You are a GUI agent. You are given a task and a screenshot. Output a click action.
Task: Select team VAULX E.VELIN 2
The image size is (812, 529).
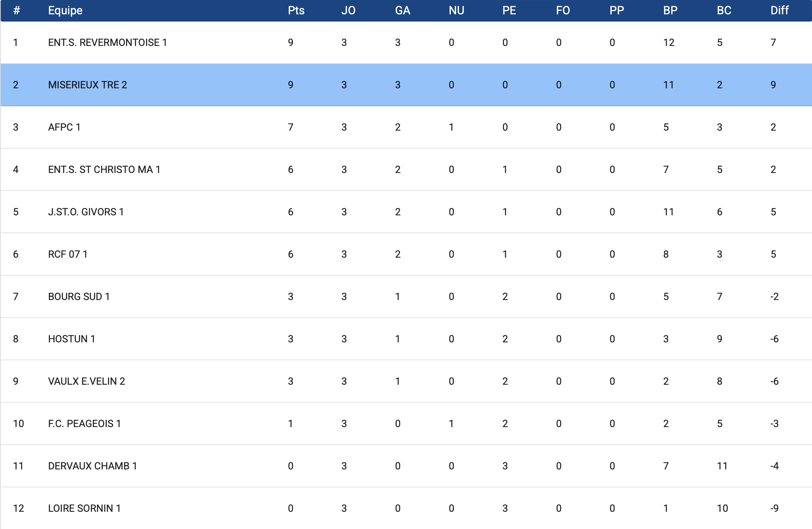point(87,381)
